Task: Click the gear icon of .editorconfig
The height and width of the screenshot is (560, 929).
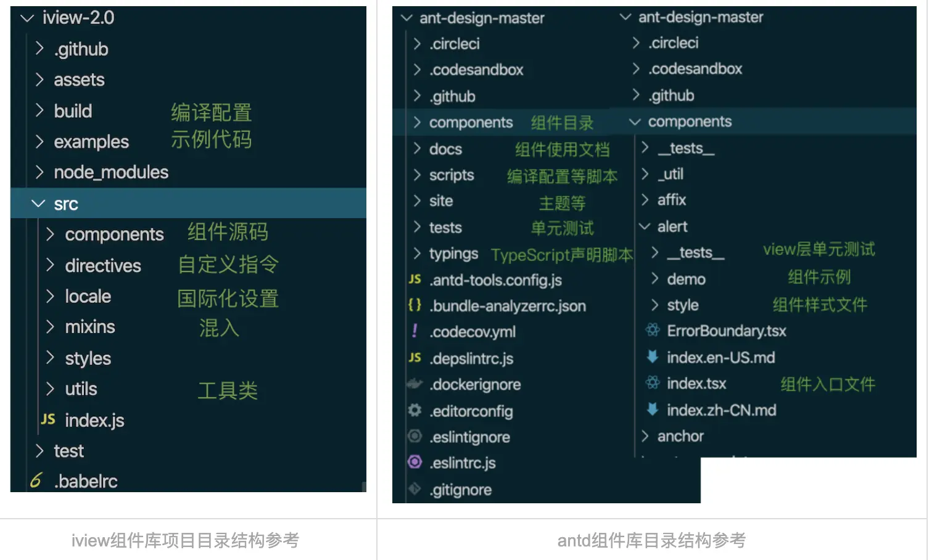Action: [415, 410]
